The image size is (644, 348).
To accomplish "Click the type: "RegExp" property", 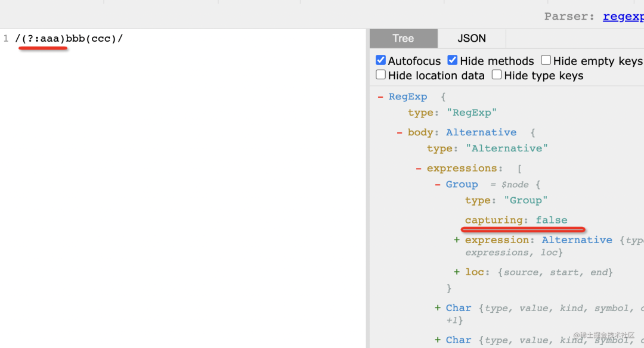I will point(452,113).
